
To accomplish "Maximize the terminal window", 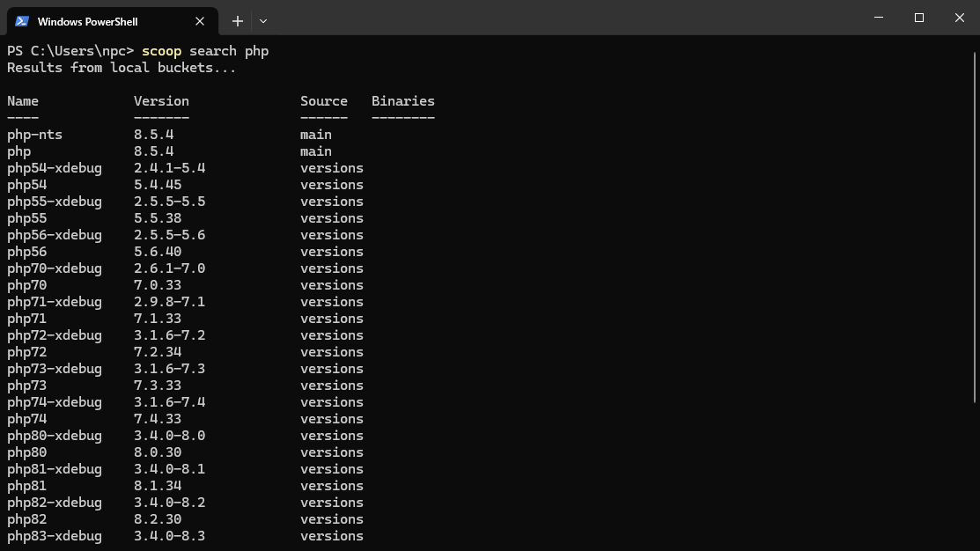I will click(919, 18).
